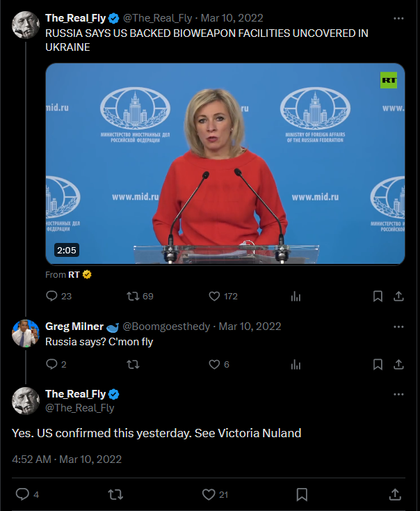Share the top tweet via share icon
The height and width of the screenshot is (511, 420).
pyautogui.click(x=398, y=296)
